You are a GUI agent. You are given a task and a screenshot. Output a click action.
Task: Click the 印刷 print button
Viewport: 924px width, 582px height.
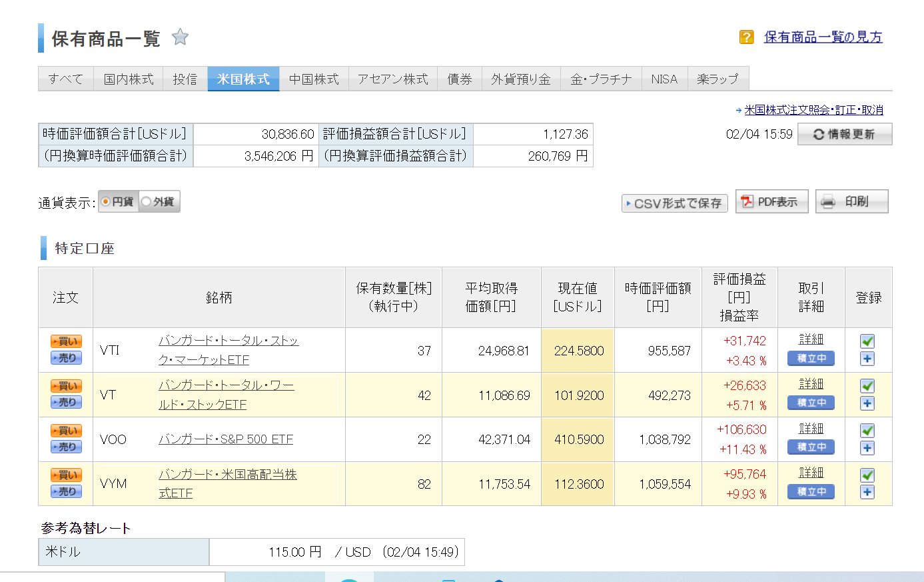tap(851, 201)
